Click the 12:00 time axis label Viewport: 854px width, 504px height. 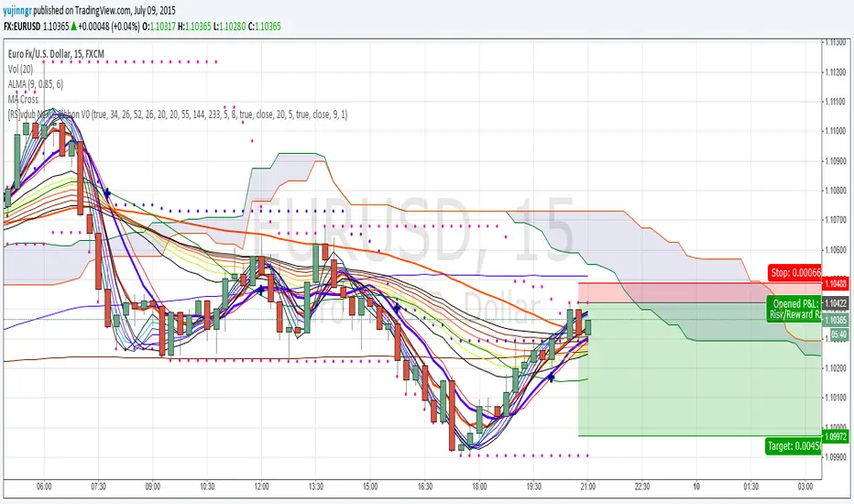tap(261, 486)
